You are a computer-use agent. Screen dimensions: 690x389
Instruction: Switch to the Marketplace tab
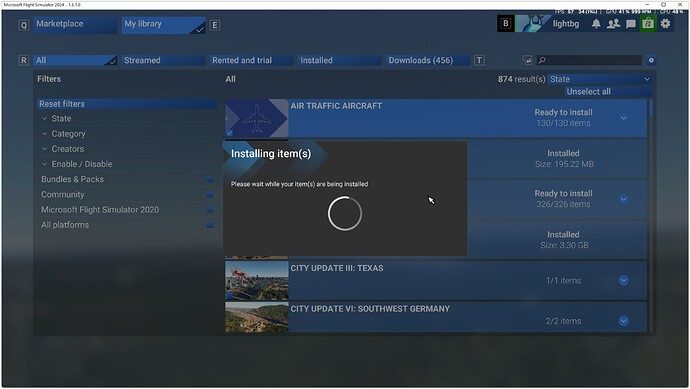click(75, 25)
